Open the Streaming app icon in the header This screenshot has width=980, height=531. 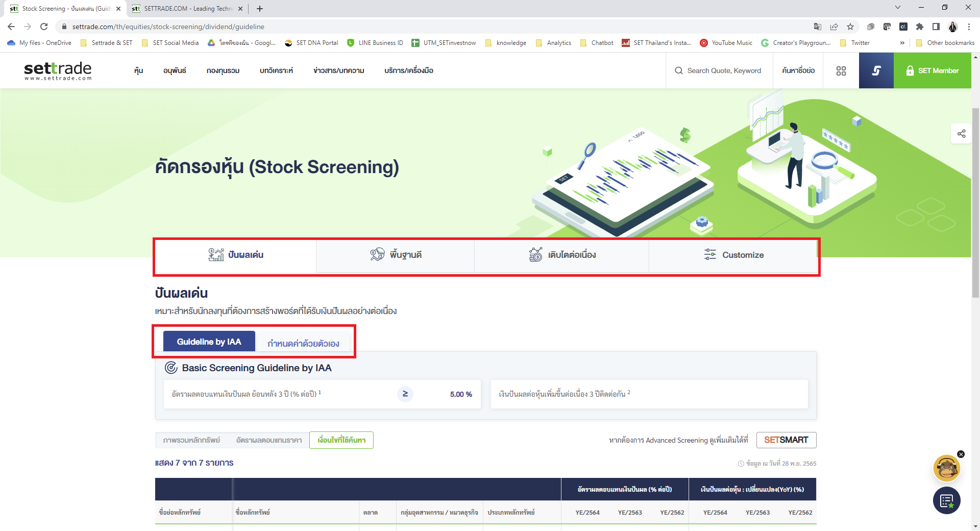[x=876, y=70]
